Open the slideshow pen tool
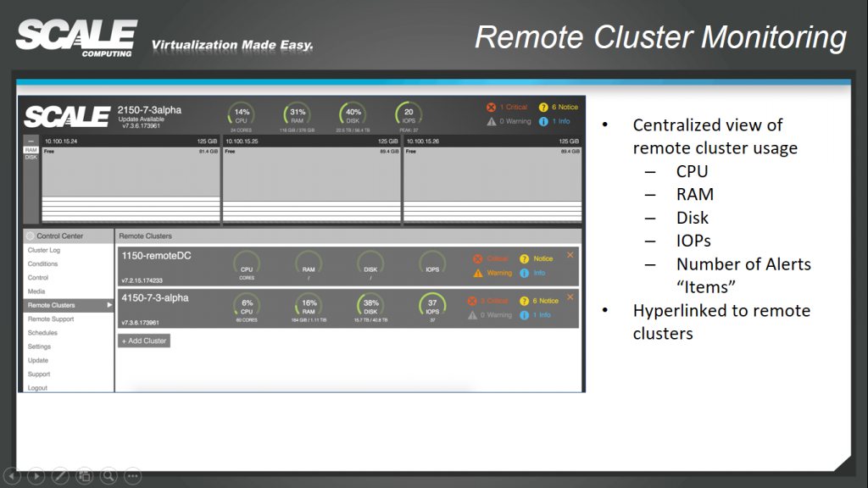The image size is (868, 488). coord(60,476)
